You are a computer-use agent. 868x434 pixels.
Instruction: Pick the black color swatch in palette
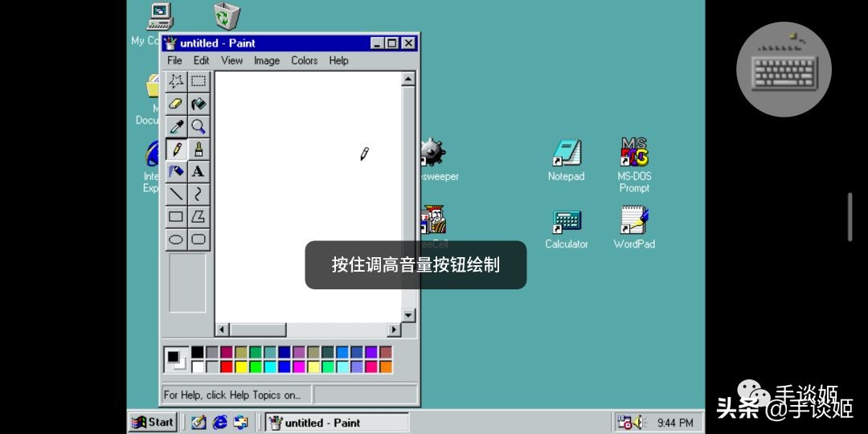coord(198,352)
